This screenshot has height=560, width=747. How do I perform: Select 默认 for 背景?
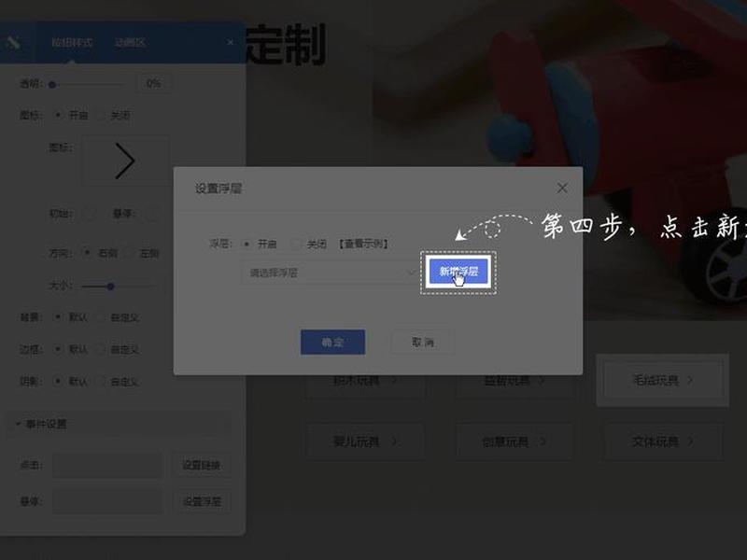58,317
